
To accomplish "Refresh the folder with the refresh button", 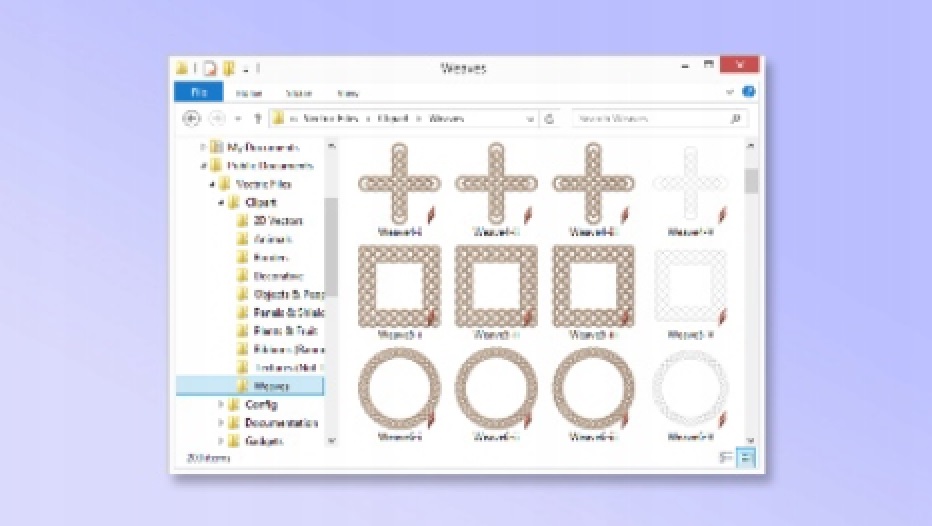I will tap(549, 119).
